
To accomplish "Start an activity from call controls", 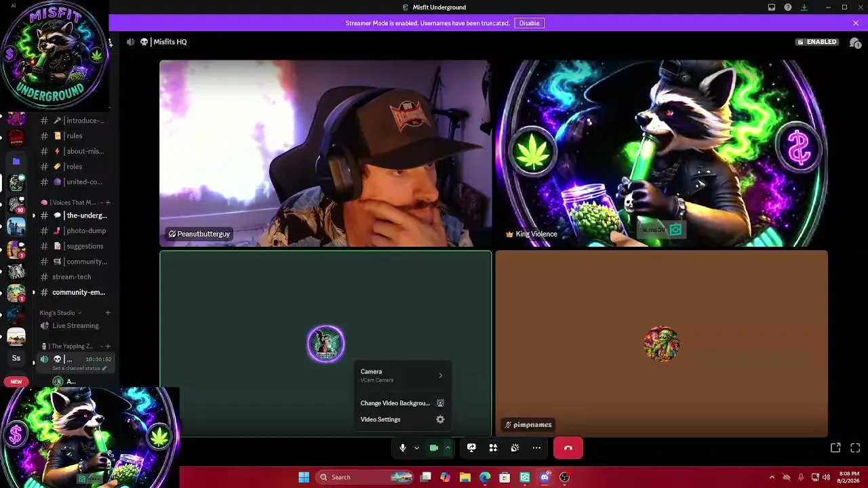I will point(493,448).
